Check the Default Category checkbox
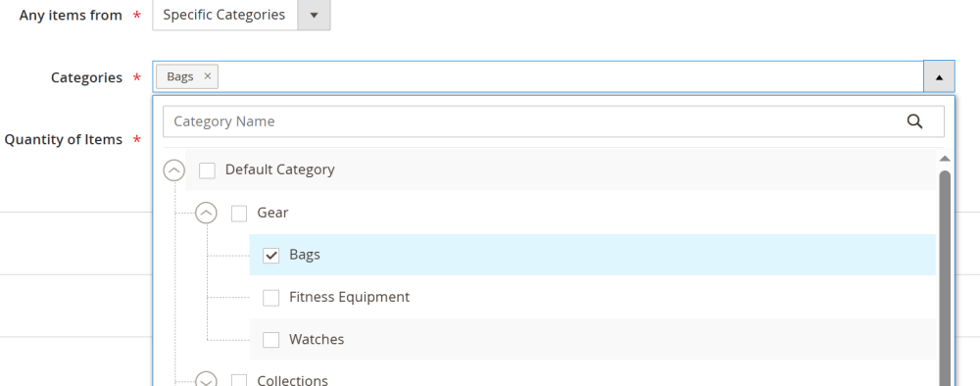 pos(207,169)
